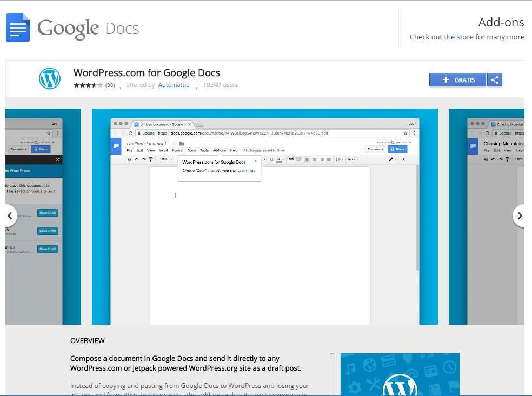Click the WordPress promo image below the screenshots
Viewport: 532px width, 396px height.
pos(400,374)
